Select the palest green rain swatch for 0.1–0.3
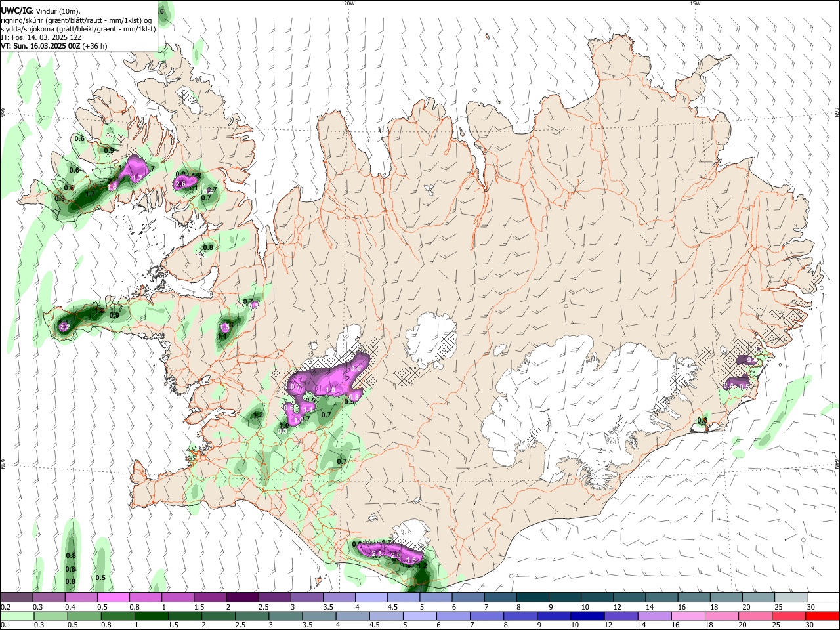The width and height of the screenshot is (840, 630). click(16, 616)
